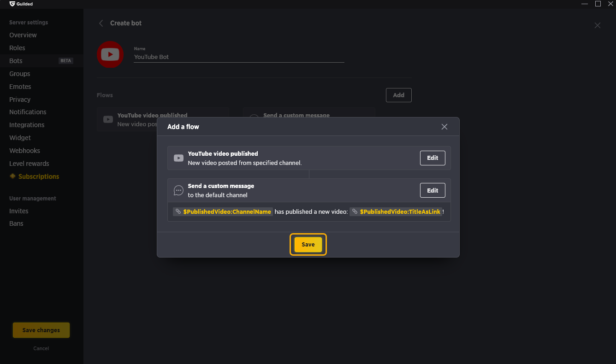Screen dimensions: 616x364
Task: Click the Add flow button
Action: [x=398, y=95]
